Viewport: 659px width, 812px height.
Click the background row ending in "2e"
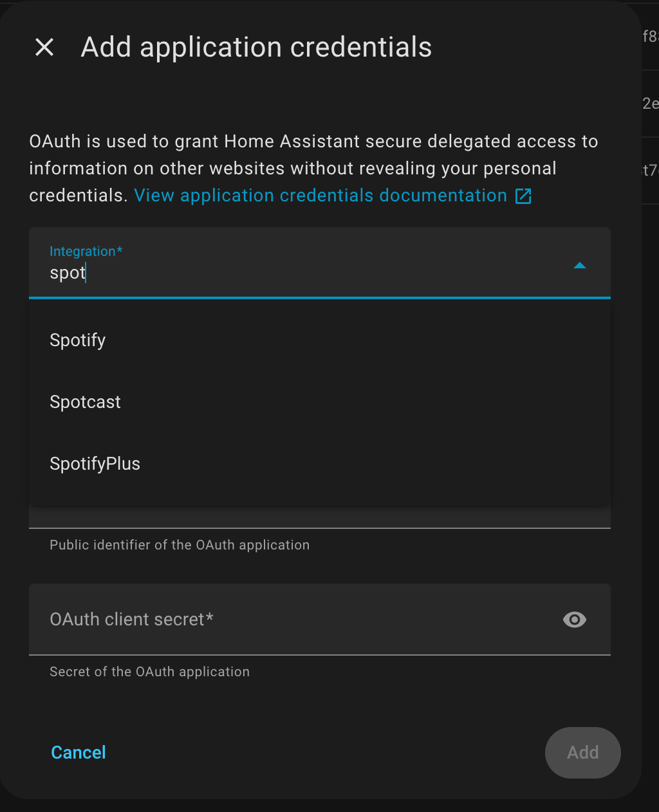coord(650,104)
